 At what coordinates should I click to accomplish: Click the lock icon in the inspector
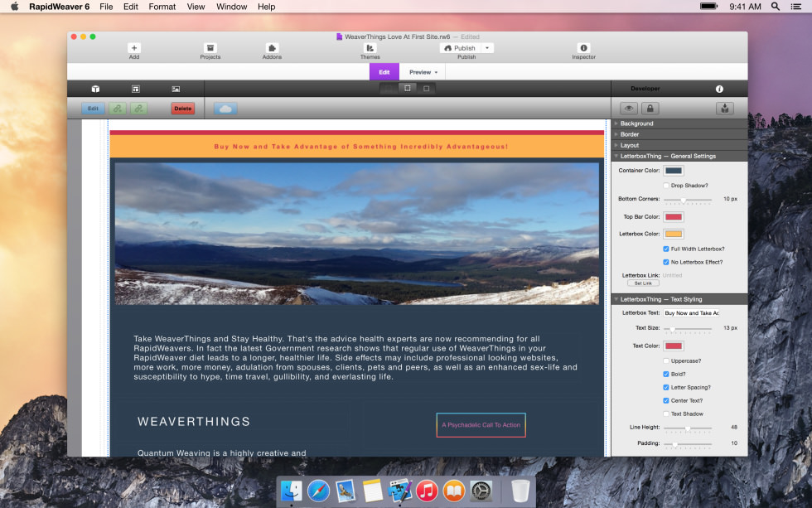650,109
